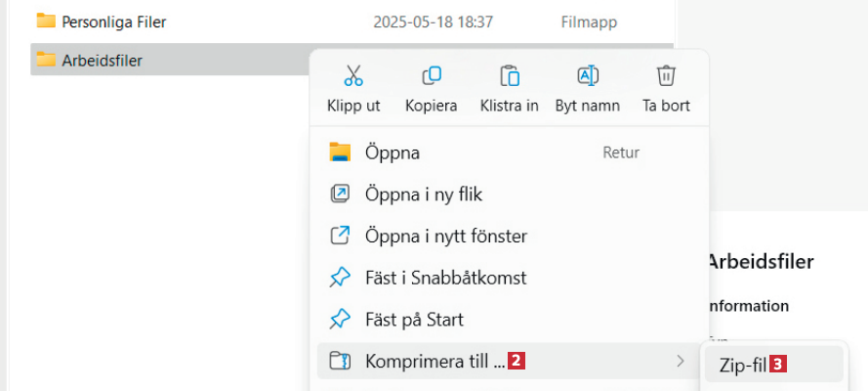Click the Öppna folder icon in menu

pyautogui.click(x=340, y=152)
